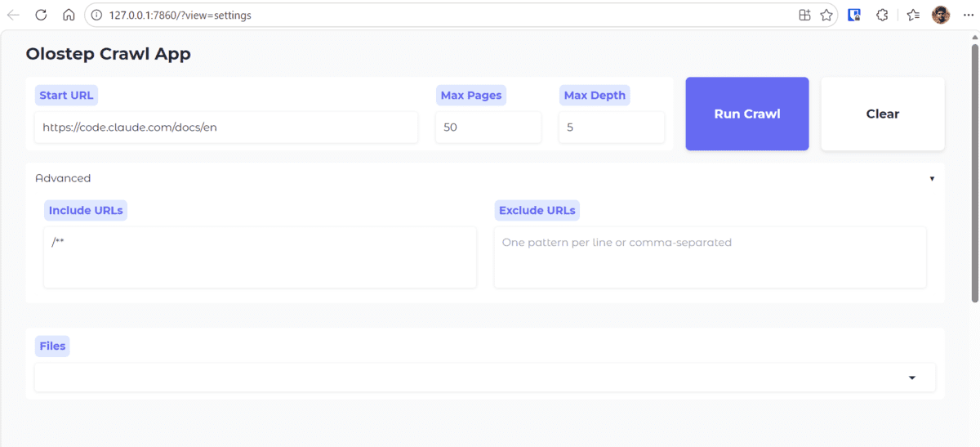Open the browser profile avatar
This screenshot has height=447, width=980.
(x=941, y=15)
